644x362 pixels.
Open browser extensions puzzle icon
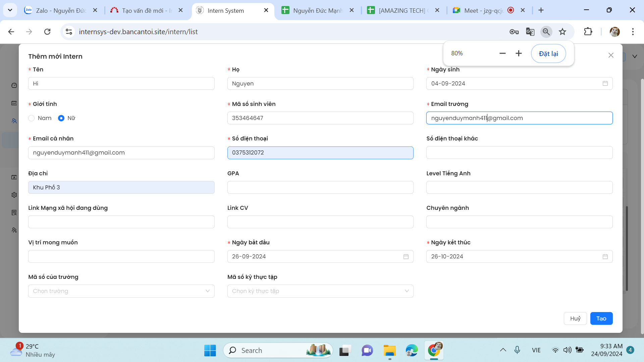click(588, 32)
